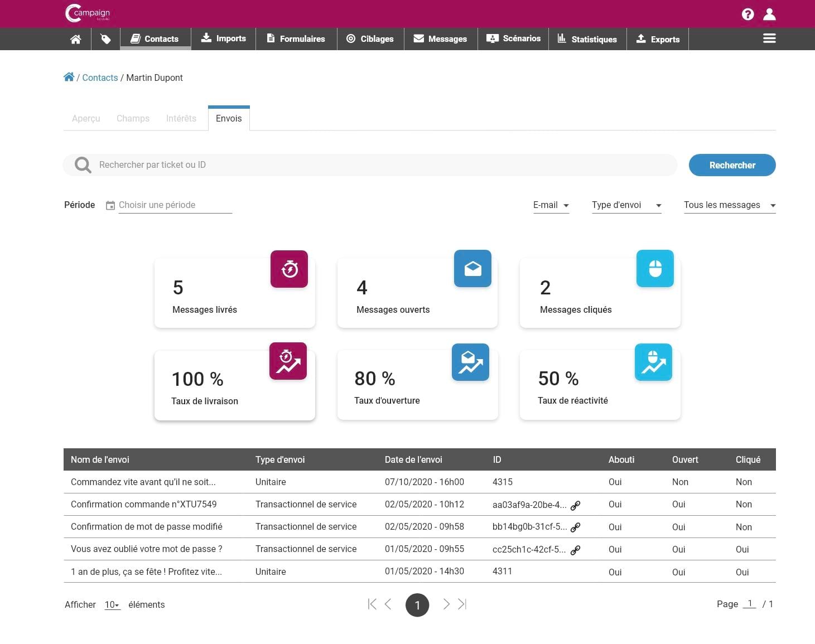Screen dimensions: 815x644
Task: Open the Exports menu
Action: pyautogui.click(x=658, y=39)
